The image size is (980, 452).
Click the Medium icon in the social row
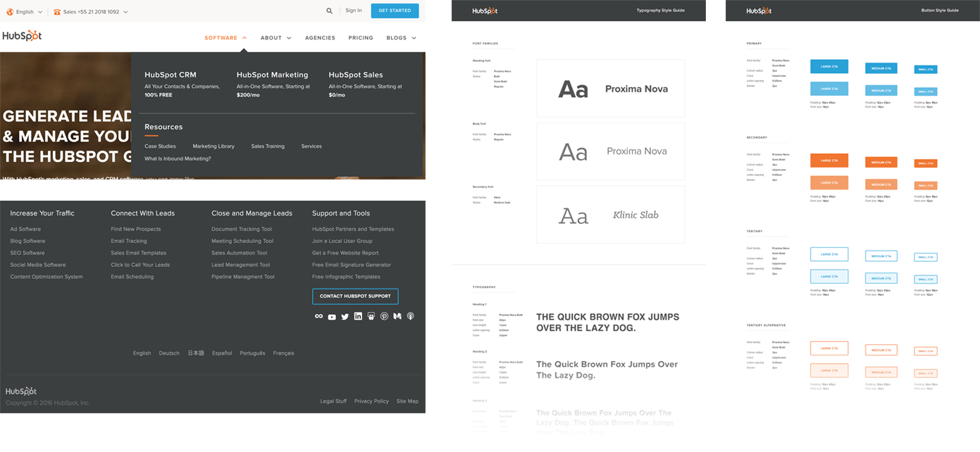397,316
